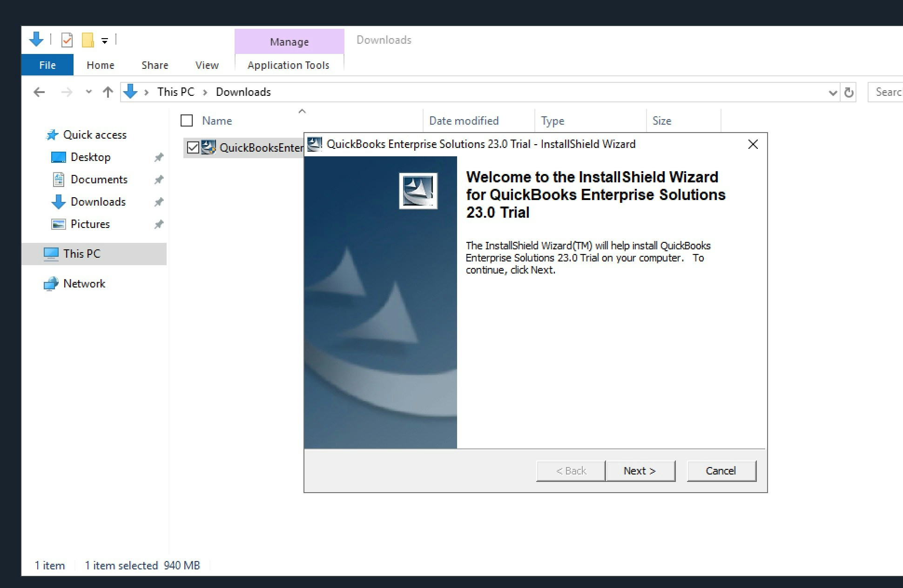
Task: Open Downloads in the navigation pane
Action: [x=98, y=202]
